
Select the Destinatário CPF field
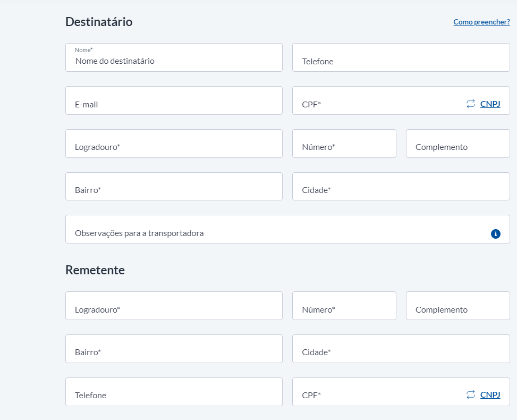coord(401,100)
